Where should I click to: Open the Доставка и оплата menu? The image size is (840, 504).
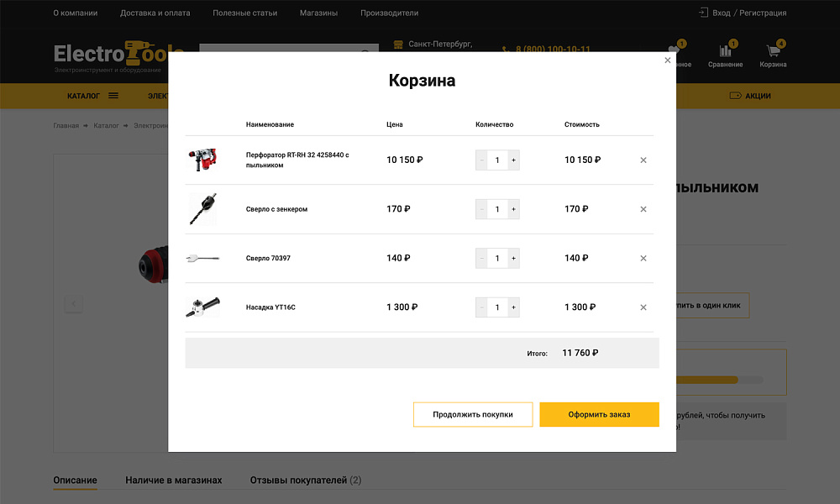tap(155, 13)
